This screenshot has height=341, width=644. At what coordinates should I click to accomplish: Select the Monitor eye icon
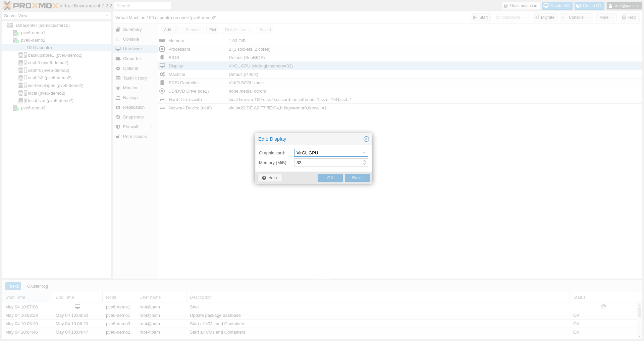point(118,88)
